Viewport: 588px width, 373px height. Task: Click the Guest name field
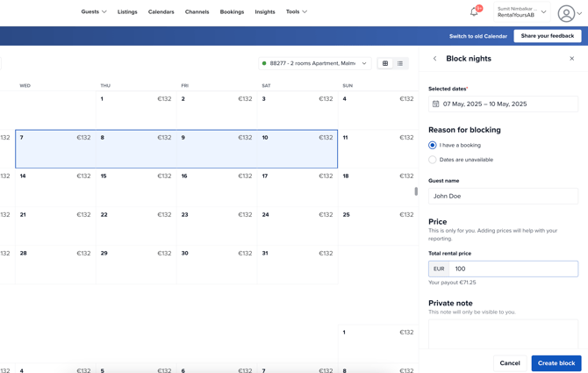coord(503,196)
